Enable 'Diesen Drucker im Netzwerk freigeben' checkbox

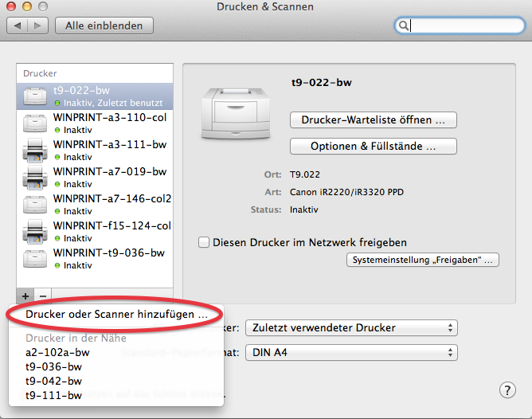(x=204, y=242)
